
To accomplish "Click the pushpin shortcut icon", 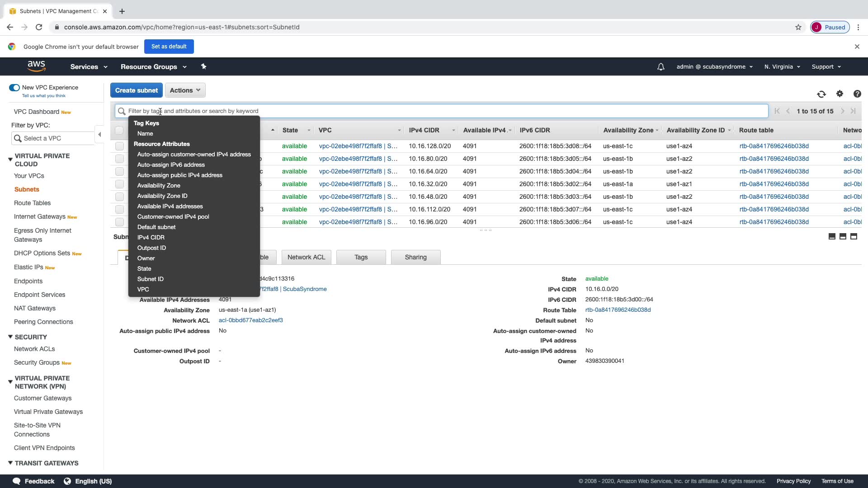I will (203, 66).
